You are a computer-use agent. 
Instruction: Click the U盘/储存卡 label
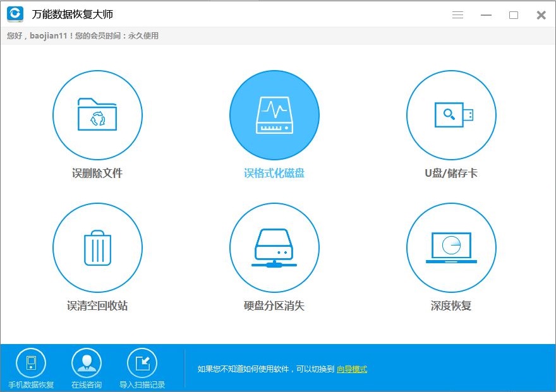pos(451,173)
